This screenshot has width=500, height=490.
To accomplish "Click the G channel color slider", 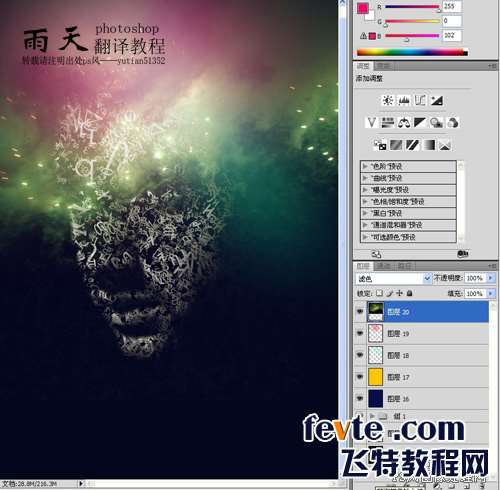I will (412, 21).
